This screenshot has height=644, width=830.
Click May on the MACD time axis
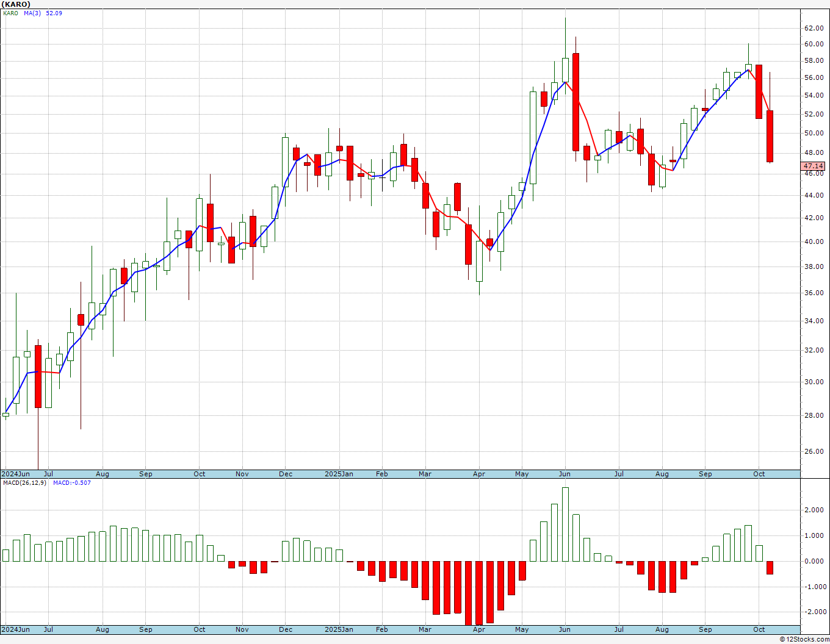[522, 629]
